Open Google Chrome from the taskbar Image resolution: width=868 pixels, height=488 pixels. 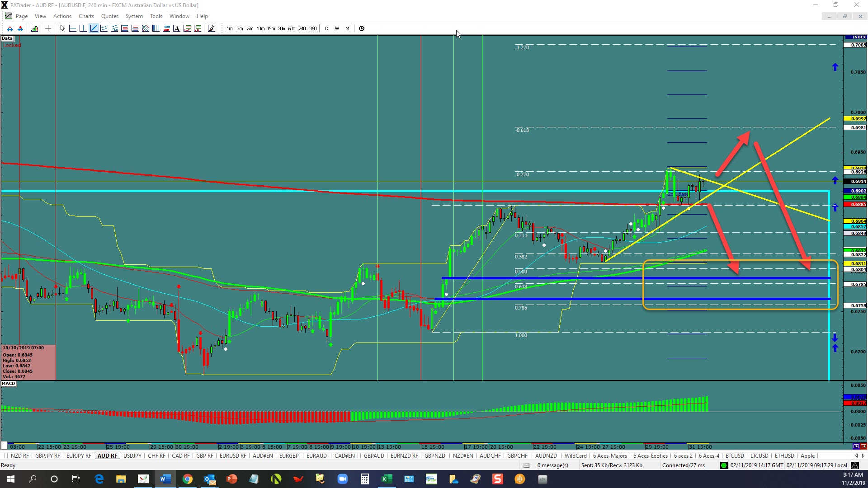coord(187,479)
